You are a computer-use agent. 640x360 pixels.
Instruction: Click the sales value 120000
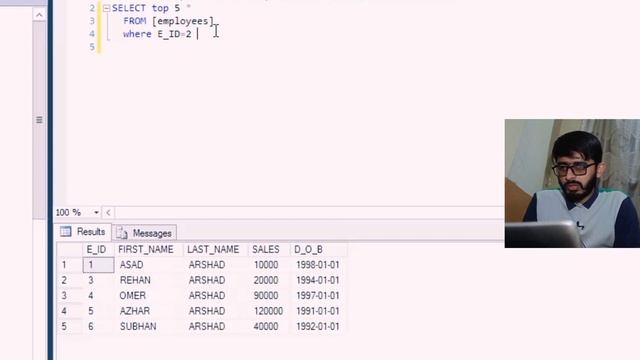[x=269, y=311]
